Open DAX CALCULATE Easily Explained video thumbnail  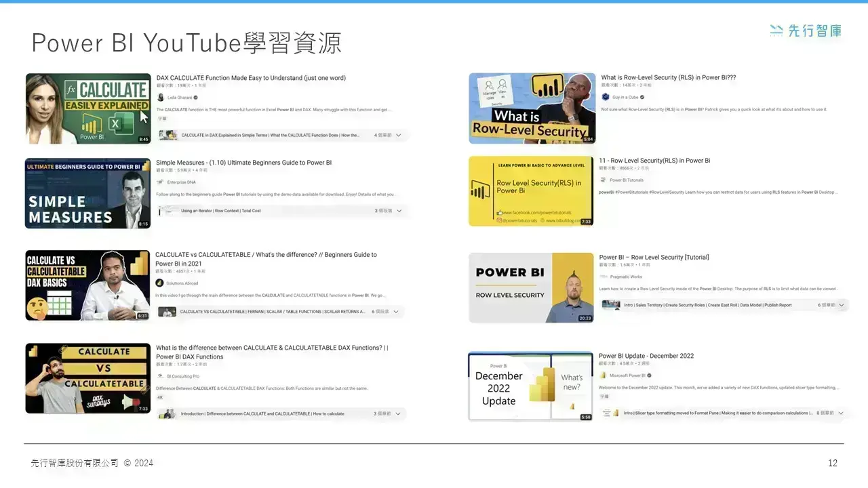coord(88,108)
